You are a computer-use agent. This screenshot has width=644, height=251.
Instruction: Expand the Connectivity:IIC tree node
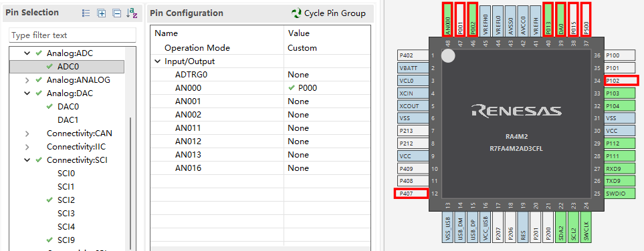point(27,147)
